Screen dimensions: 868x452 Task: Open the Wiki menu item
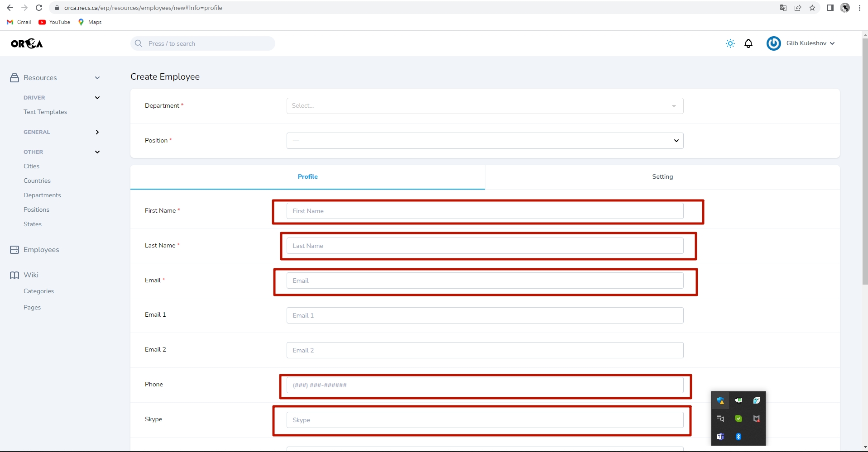click(31, 275)
